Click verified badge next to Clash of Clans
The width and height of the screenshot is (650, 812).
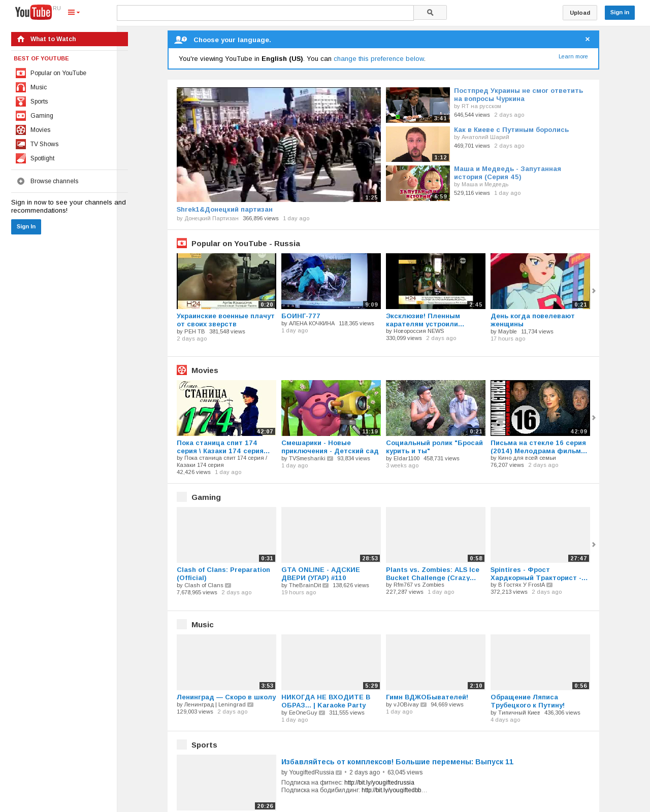228,586
